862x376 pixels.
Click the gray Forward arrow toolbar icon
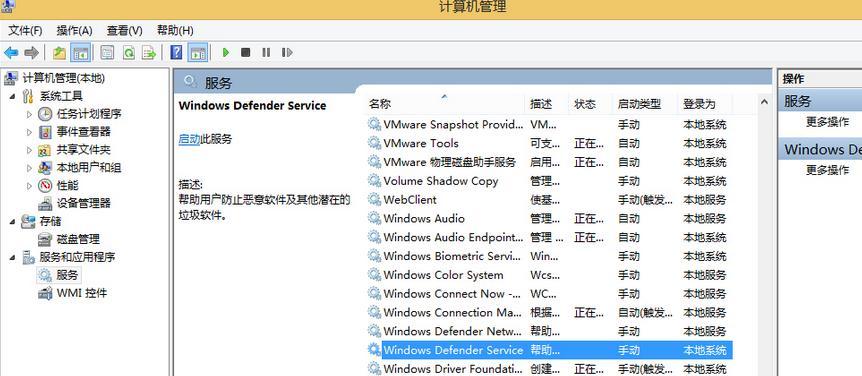pyautogui.click(x=32, y=53)
